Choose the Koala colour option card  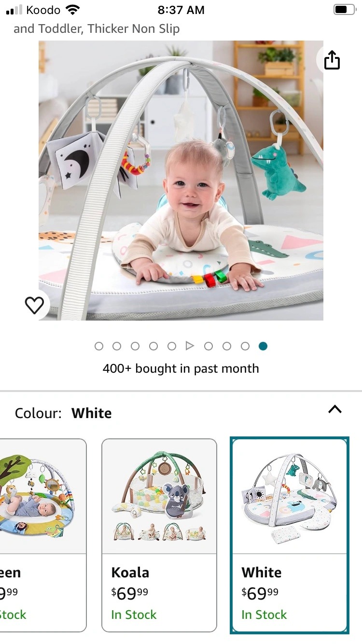[x=159, y=535]
